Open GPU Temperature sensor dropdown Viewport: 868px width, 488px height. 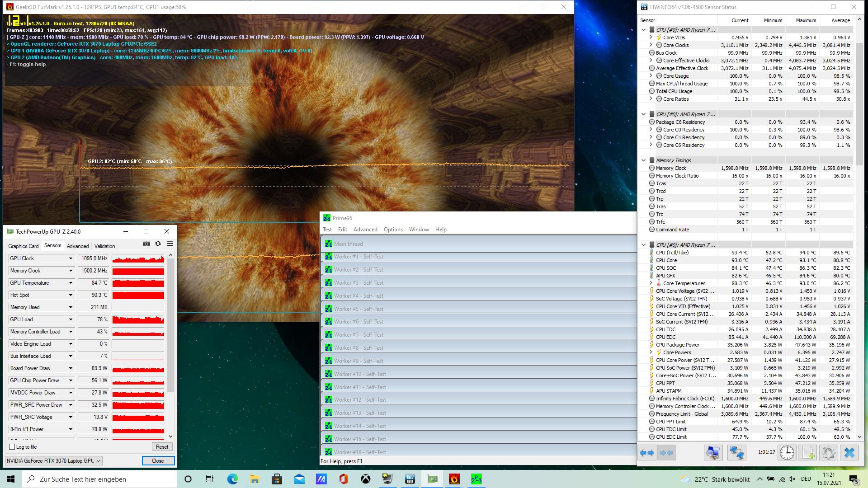point(71,283)
